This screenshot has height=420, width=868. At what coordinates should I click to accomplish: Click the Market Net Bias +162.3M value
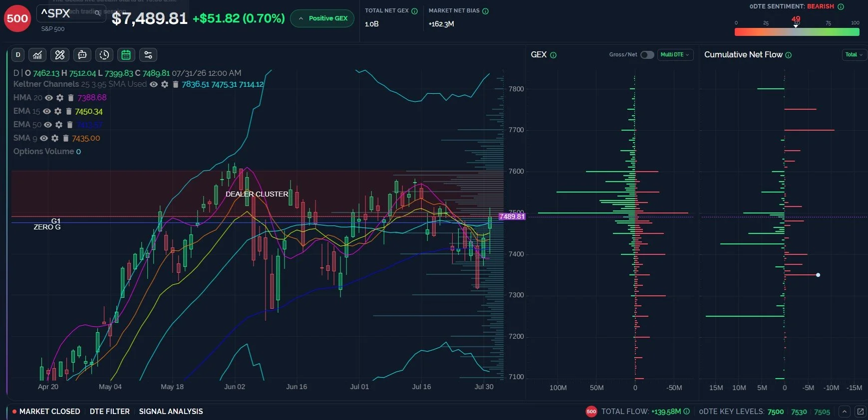coord(441,24)
